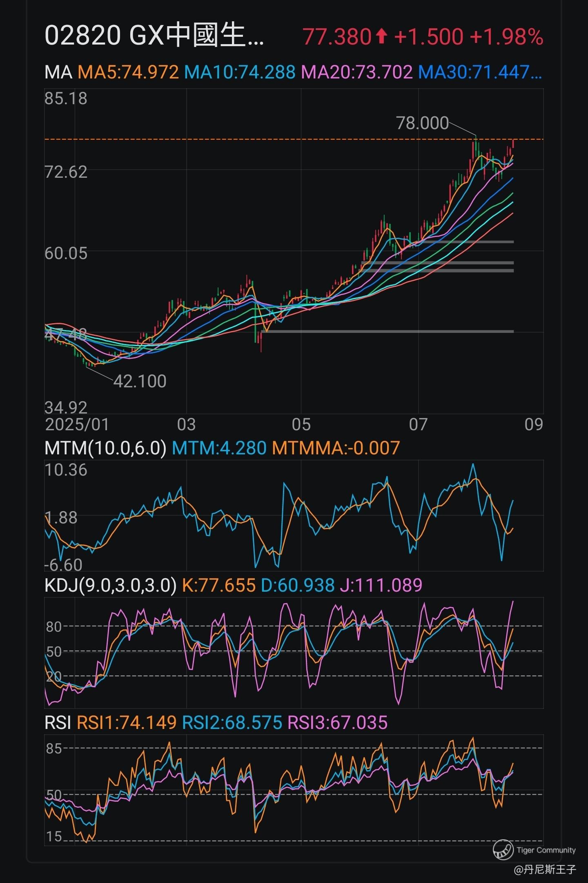Click the MA20:73.702 value

pyautogui.click(x=357, y=72)
